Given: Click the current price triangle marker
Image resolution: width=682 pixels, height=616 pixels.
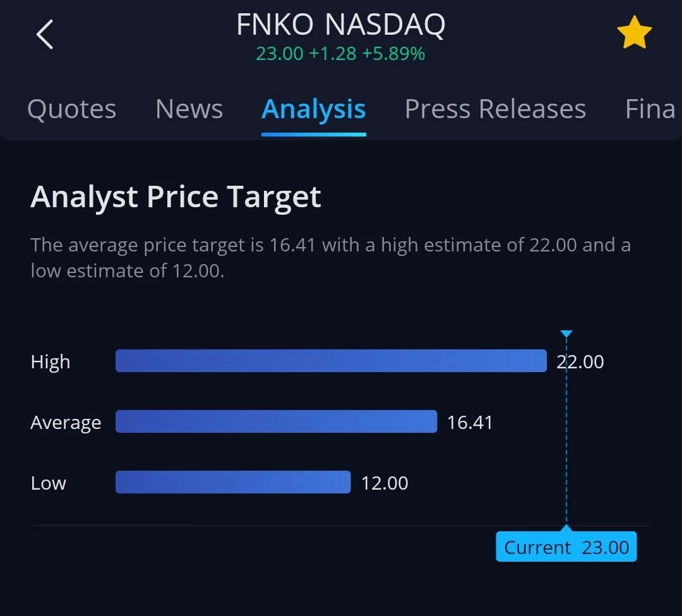Looking at the screenshot, I should pyautogui.click(x=566, y=334).
